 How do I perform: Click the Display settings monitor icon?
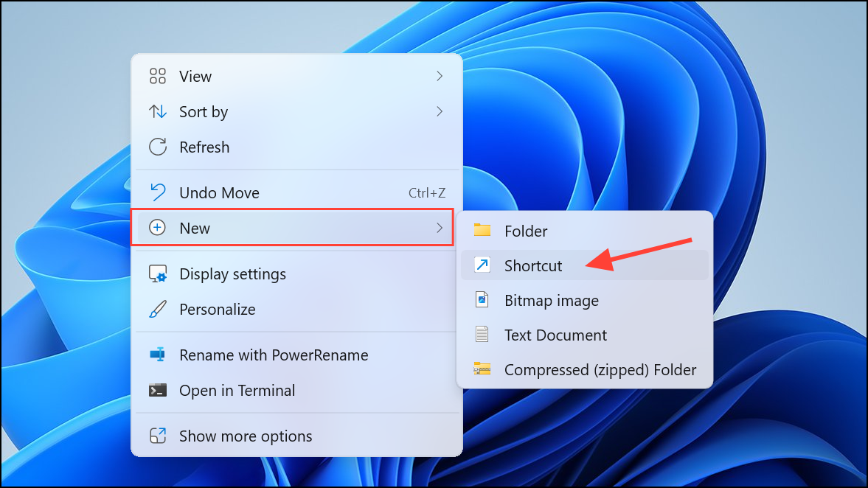point(158,273)
